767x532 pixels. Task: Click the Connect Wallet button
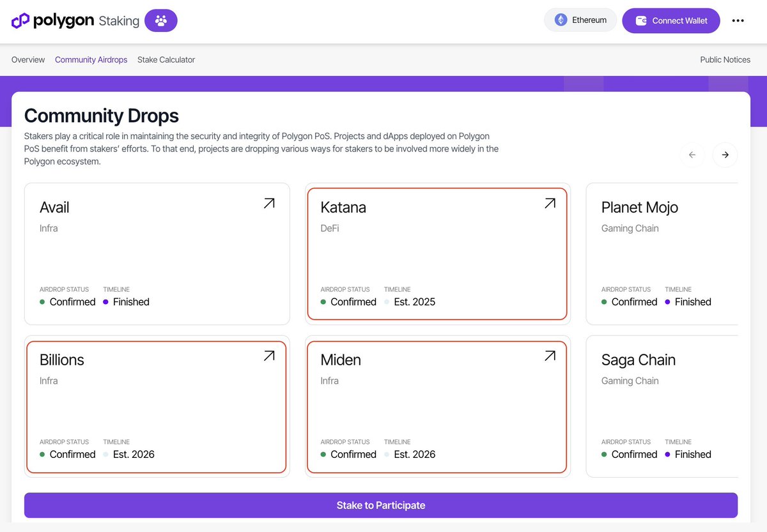(671, 20)
